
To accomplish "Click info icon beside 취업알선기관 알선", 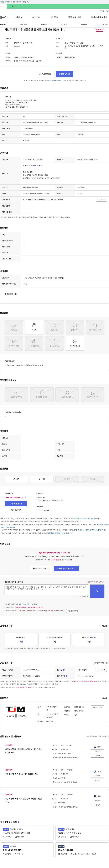I will [x=61, y=638].
